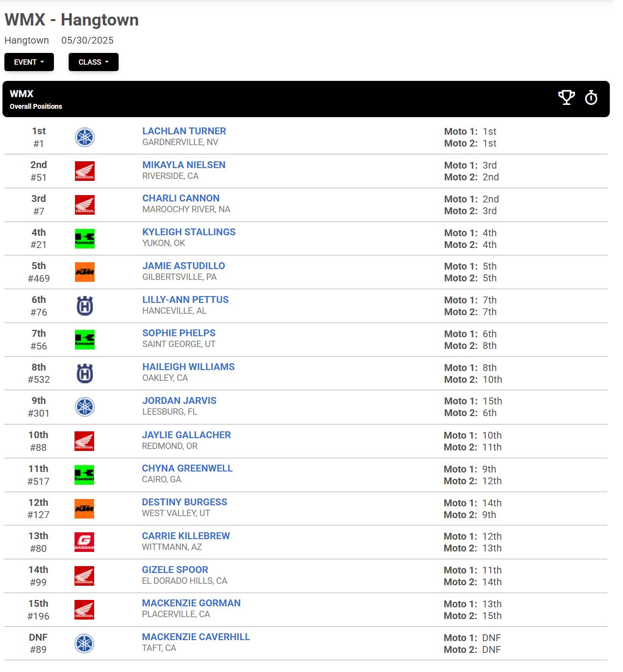Click the GasGas logo beside Carrie Killebrew
This screenshot has height=672, width=623.
tap(84, 543)
